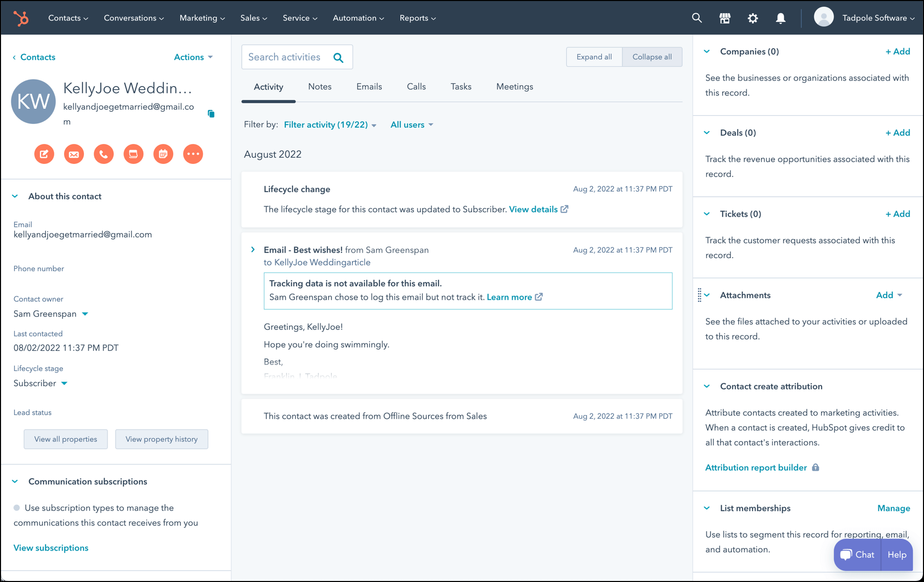Open the Automation navigation menu
Viewport: 924px width, 582px height.
pos(358,18)
